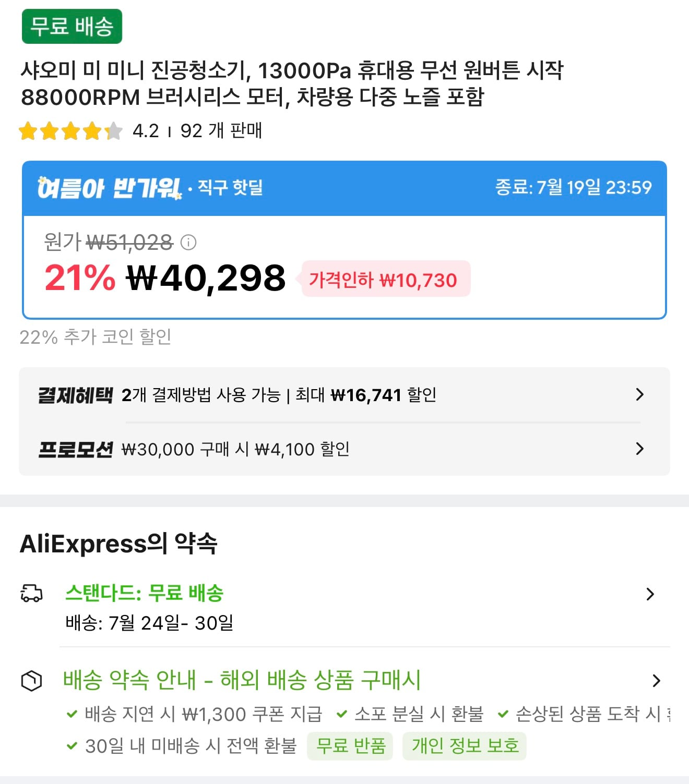Tap the green 무료 배송 badge

(x=72, y=26)
